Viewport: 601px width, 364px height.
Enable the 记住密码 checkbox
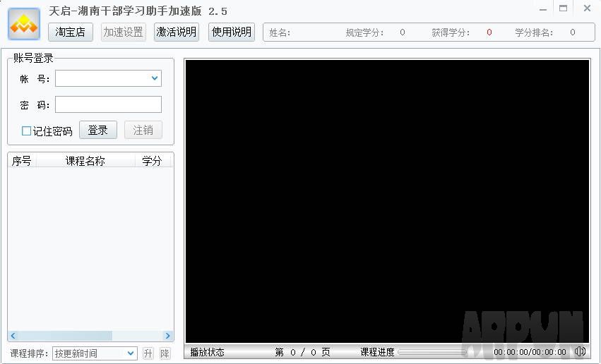27,131
